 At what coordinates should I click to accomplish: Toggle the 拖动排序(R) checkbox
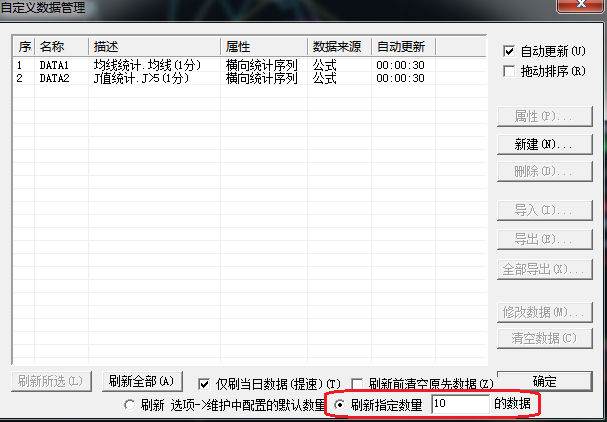coord(509,71)
